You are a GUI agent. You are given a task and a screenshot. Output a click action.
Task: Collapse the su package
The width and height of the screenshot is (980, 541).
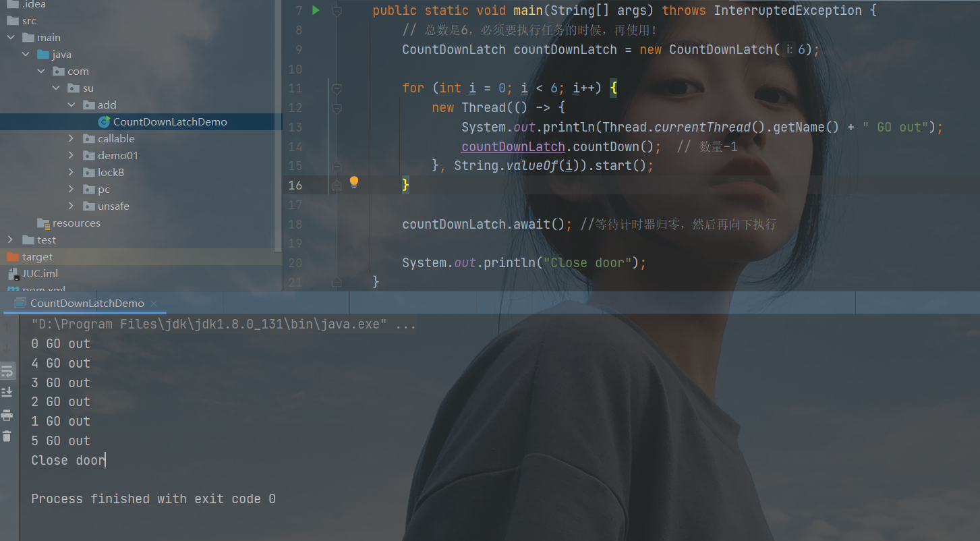pyautogui.click(x=56, y=88)
